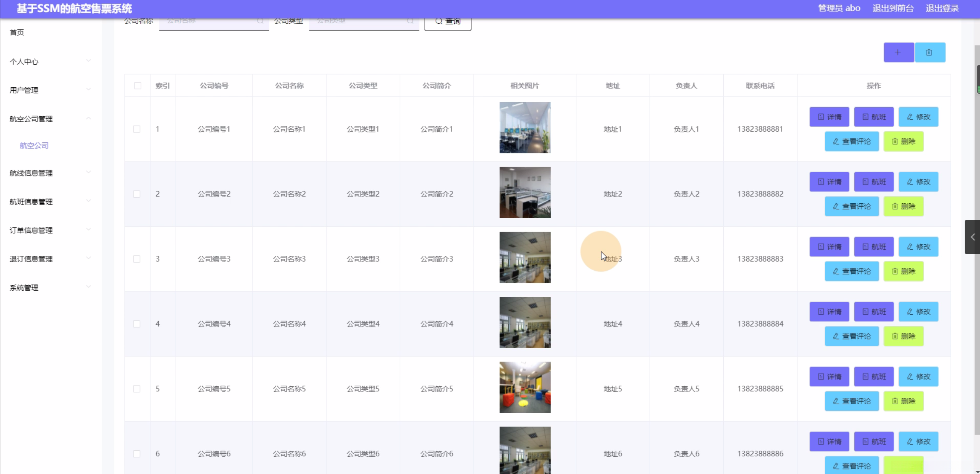Screen dimensions: 980x474
Task: Open the 首页 menu item
Action: tap(17, 33)
